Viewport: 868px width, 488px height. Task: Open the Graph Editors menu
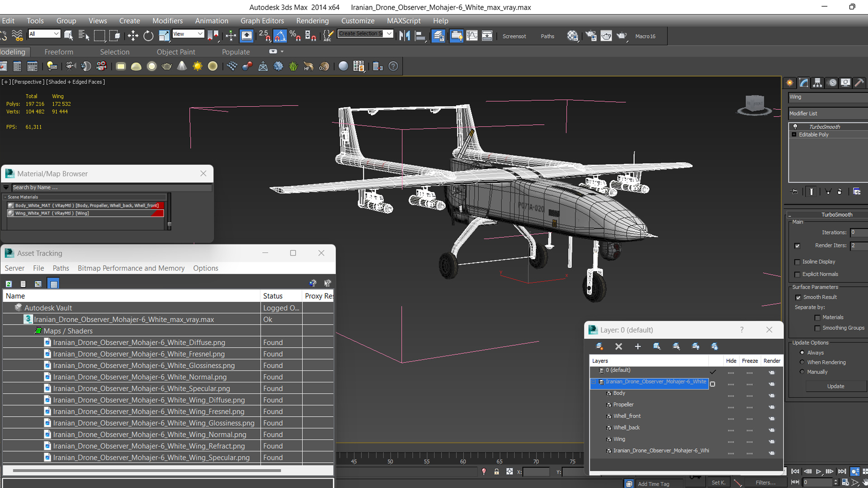pyautogui.click(x=262, y=21)
